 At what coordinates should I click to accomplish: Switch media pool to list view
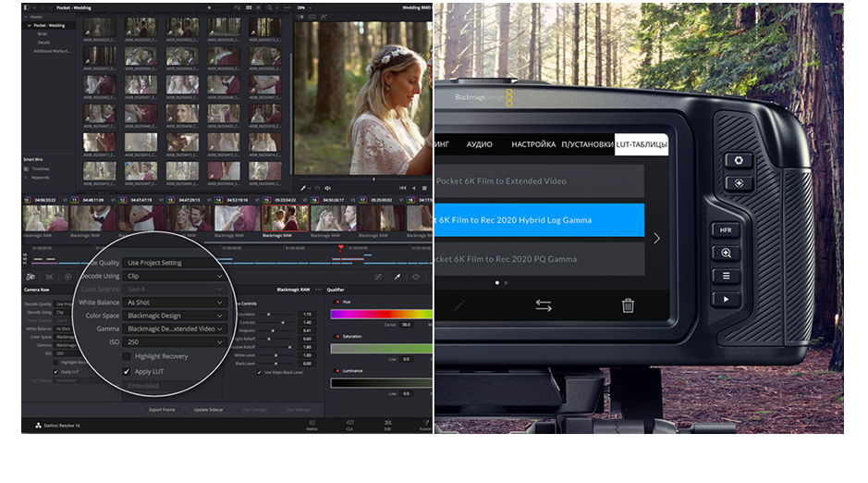(x=258, y=7)
